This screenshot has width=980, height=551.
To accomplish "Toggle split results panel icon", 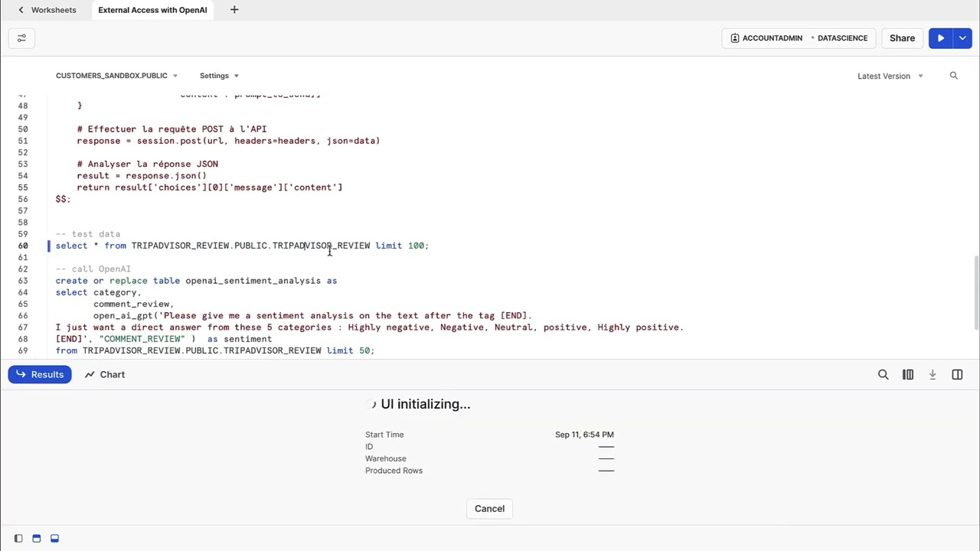I will (x=957, y=374).
